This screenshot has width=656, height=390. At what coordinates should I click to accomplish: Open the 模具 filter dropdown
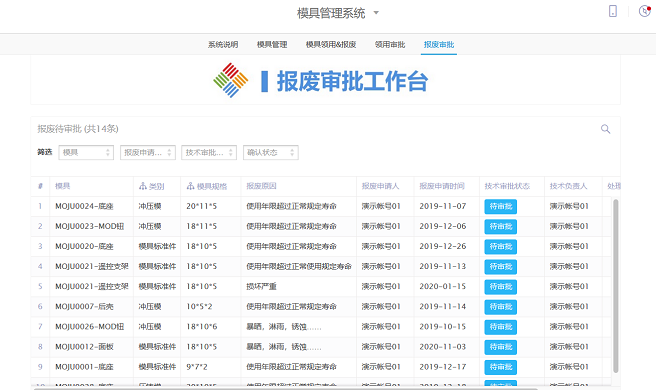[86, 153]
